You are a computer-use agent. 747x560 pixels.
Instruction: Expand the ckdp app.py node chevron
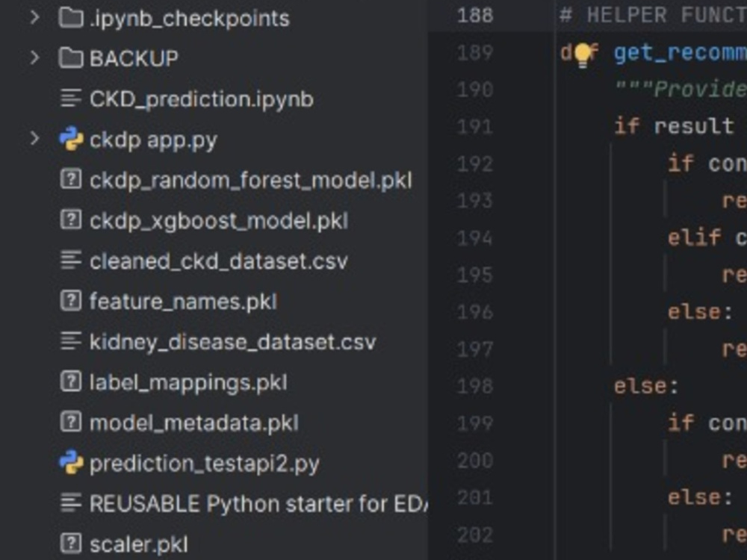point(34,139)
